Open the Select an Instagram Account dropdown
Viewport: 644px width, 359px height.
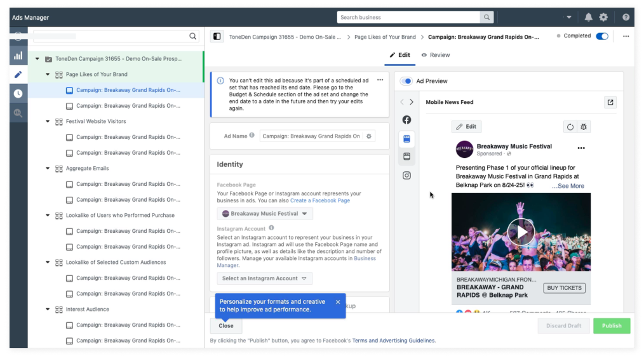click(264, 278)
